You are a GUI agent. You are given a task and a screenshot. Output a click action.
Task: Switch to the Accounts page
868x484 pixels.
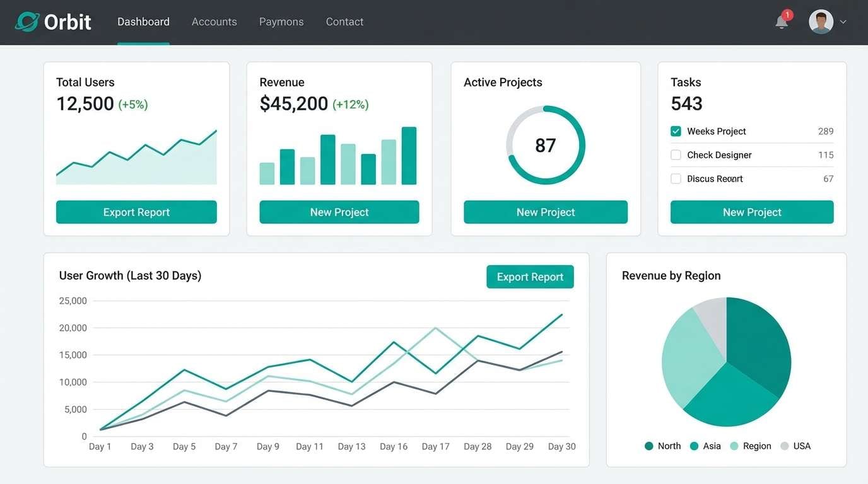coord(214,21)
